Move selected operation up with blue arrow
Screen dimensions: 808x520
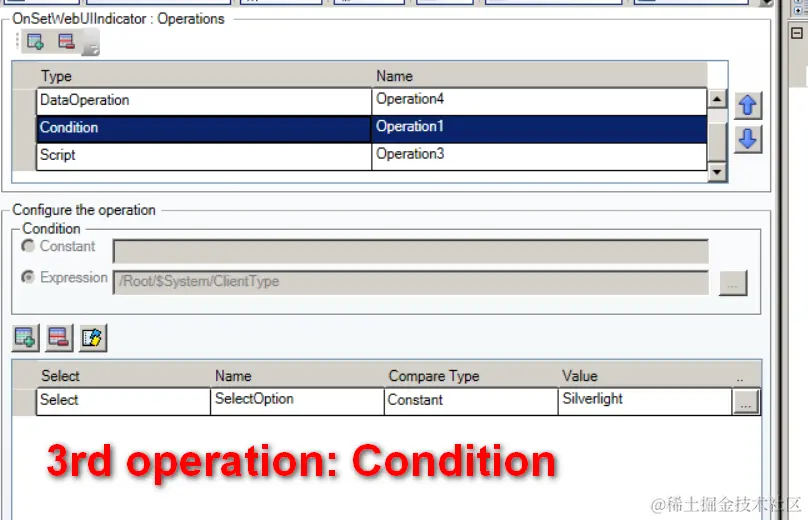[747, 105]
